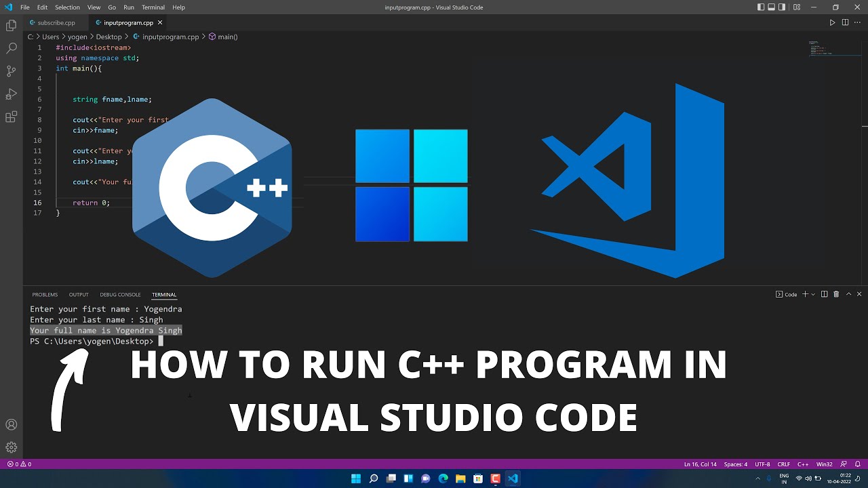
Task: Select Source Control in activity bar
Action: click(x=10, y=70)
